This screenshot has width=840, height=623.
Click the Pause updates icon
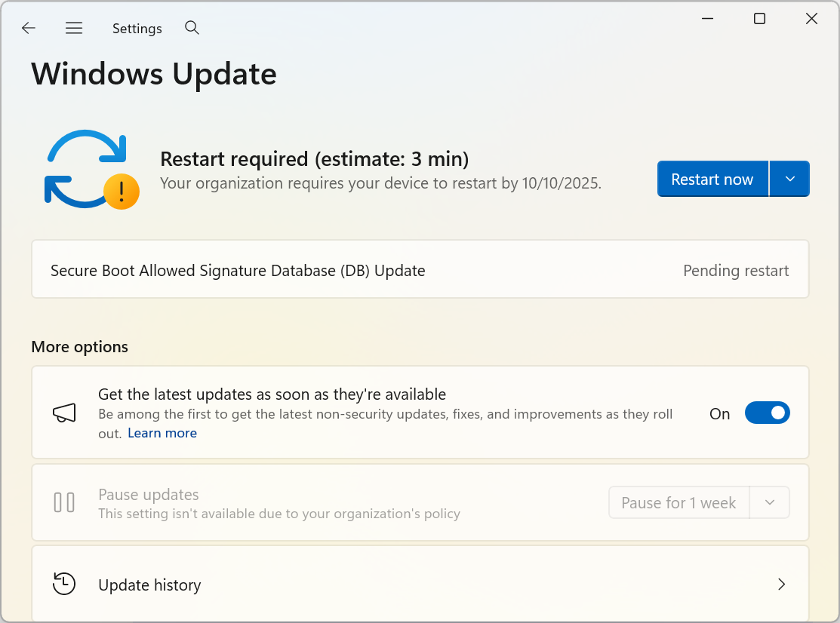pos(64,502)
